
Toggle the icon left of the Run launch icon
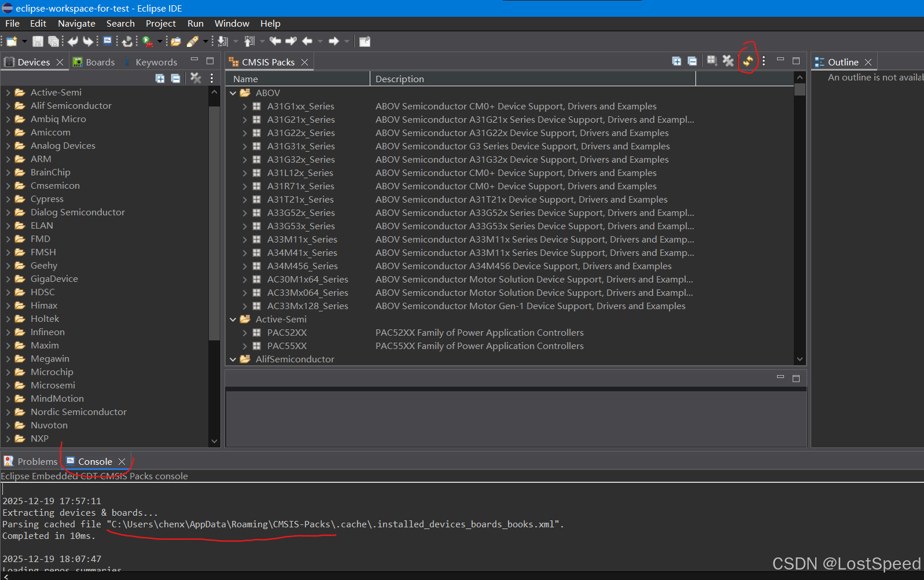(127, 41)
